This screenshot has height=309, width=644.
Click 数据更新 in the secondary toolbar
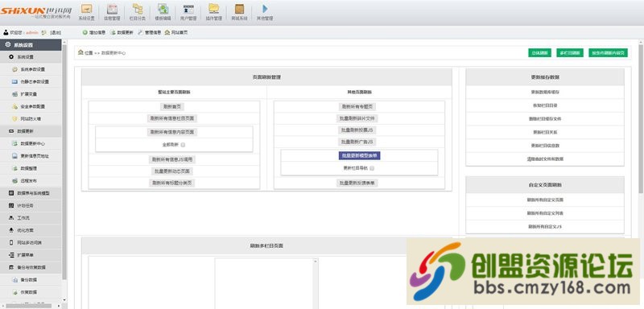pos(122,32)
